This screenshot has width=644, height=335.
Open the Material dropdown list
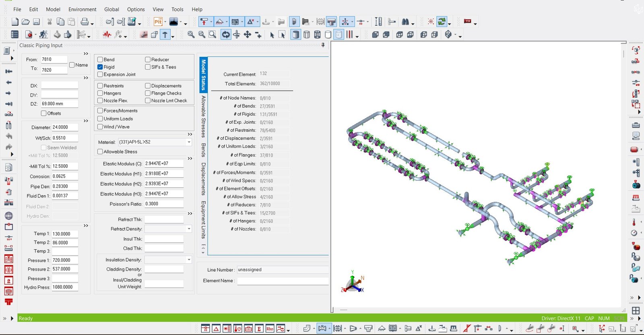point(189,142)
